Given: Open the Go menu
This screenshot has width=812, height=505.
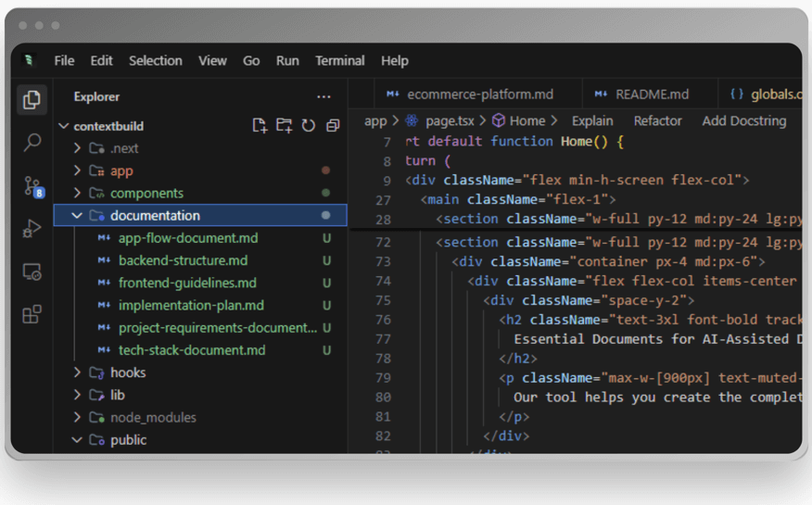Looking at the screenshot, I should coord(251,60).
